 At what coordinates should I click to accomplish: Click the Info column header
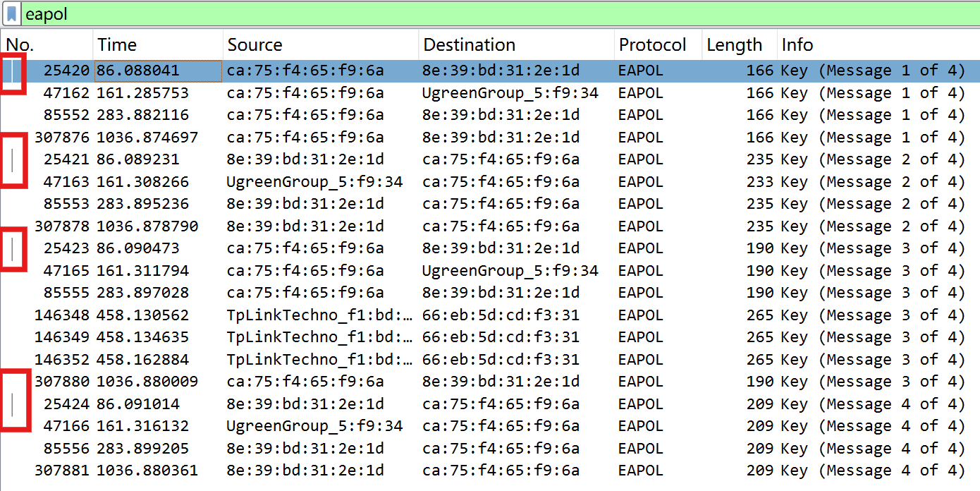(x=797, y=45)
